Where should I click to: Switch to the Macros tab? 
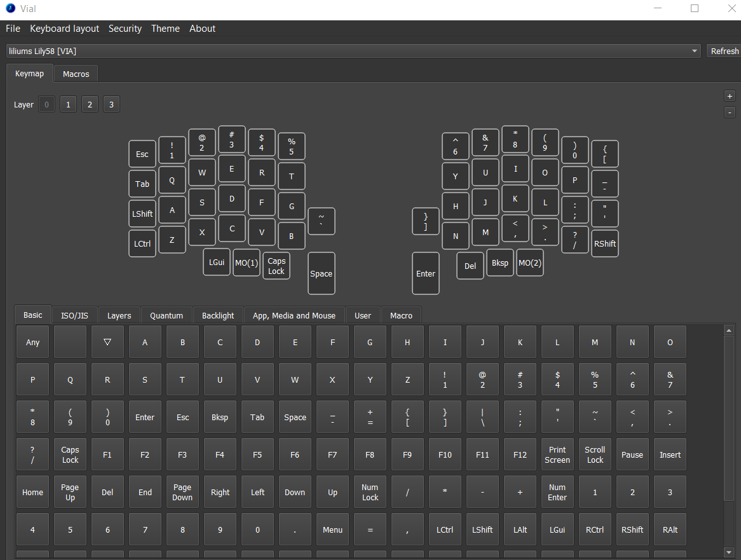pos(76,74)
